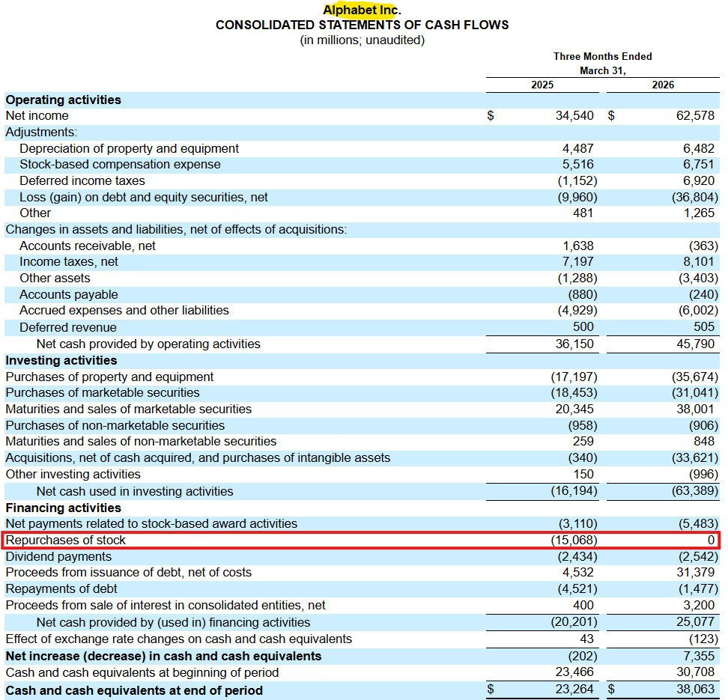The image size is (728, 700).
Task: Select non-marketable maturities value 848
Action: click(704, 442)
